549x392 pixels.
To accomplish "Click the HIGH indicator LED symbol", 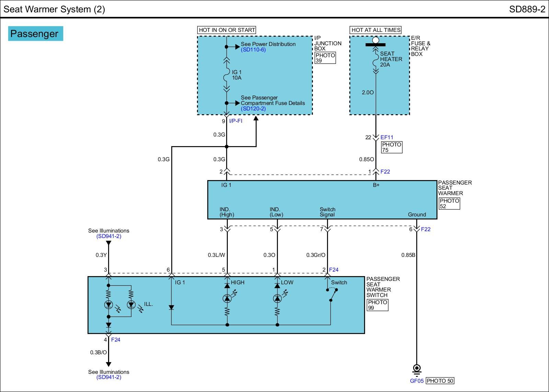I will pyautogui.click(x=227, y=298).
